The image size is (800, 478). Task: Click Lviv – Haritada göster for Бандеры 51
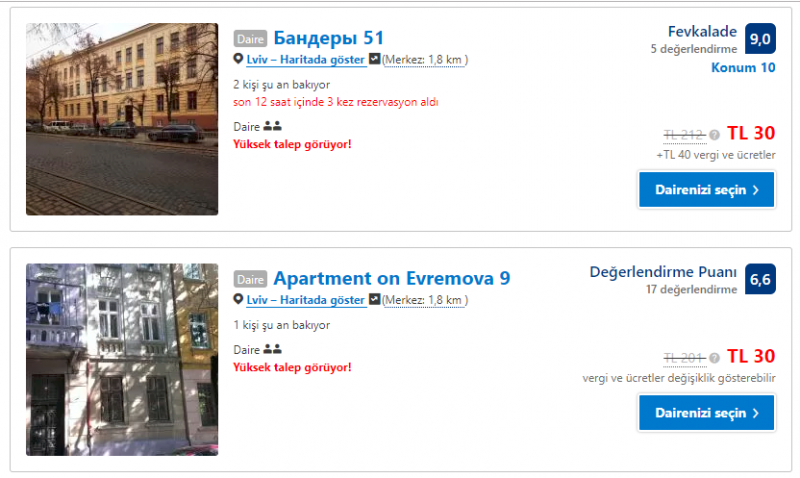pyautogui.click(x=306, y=60)
